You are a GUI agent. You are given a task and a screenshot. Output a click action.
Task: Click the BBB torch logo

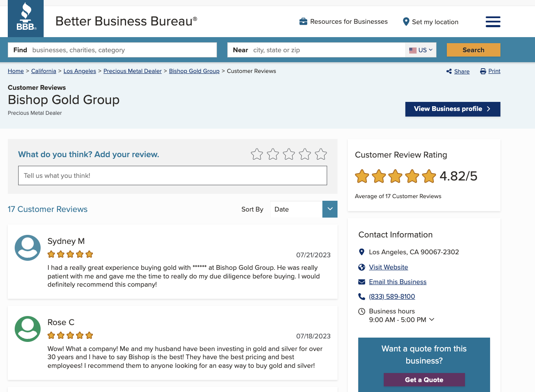click(25, 18)
